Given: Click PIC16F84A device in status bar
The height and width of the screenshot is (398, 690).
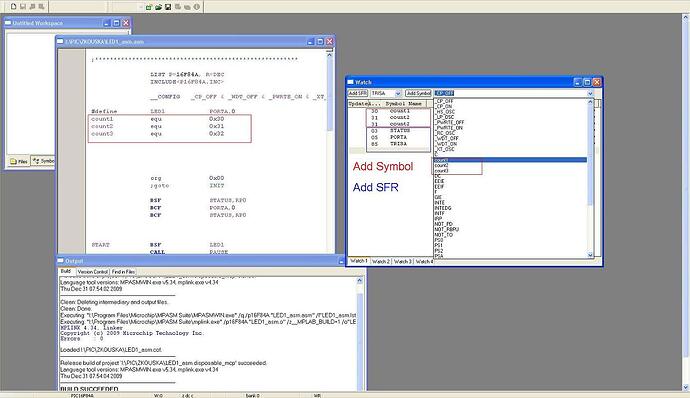Looking at the screenshot, I should (82, 395).
